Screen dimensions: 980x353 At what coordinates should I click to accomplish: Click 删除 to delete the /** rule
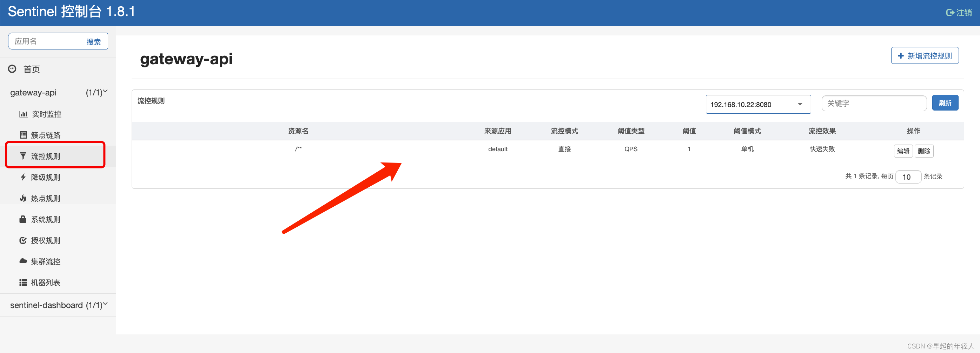[924, 151]
